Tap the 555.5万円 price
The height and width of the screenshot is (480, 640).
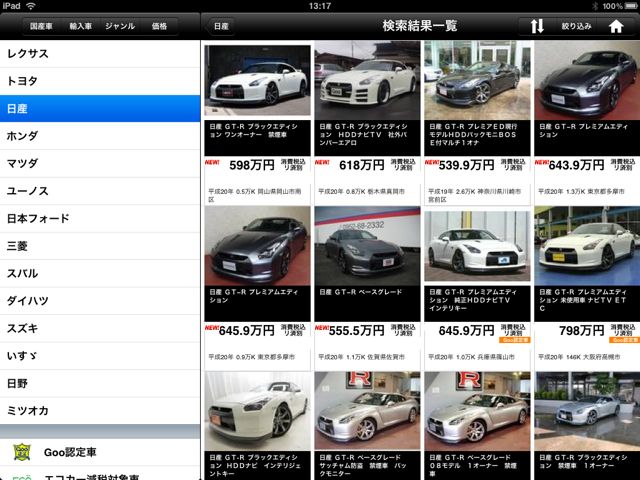tap(356, 331)
